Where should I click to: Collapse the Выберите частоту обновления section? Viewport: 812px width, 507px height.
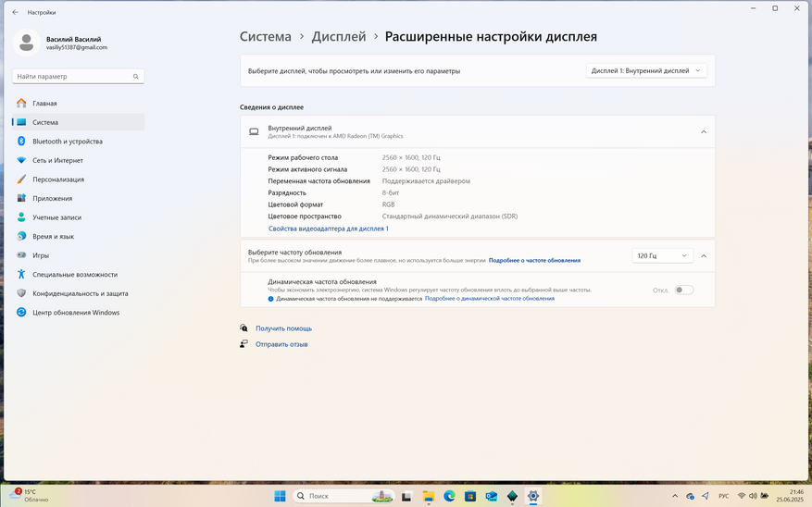704,256
